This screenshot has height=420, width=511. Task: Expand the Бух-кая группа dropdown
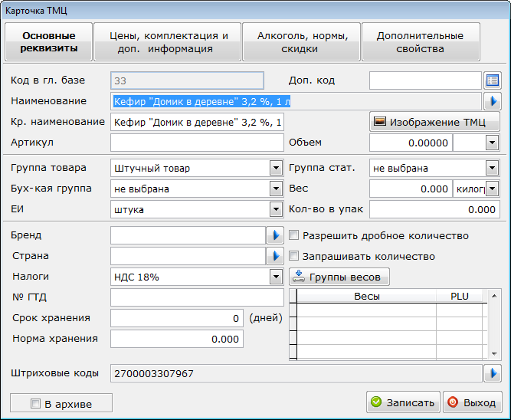276,189
